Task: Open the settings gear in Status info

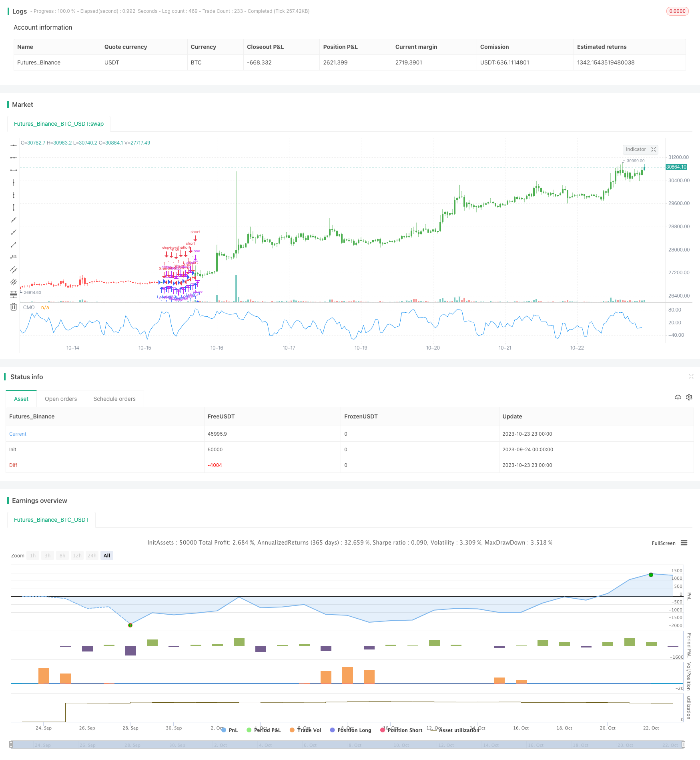Action: 689,397
